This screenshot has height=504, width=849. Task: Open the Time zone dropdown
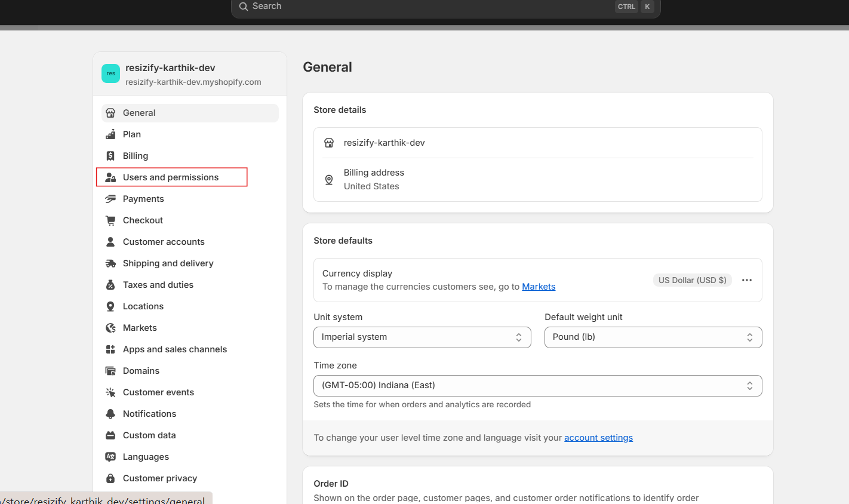pos(537,385)
